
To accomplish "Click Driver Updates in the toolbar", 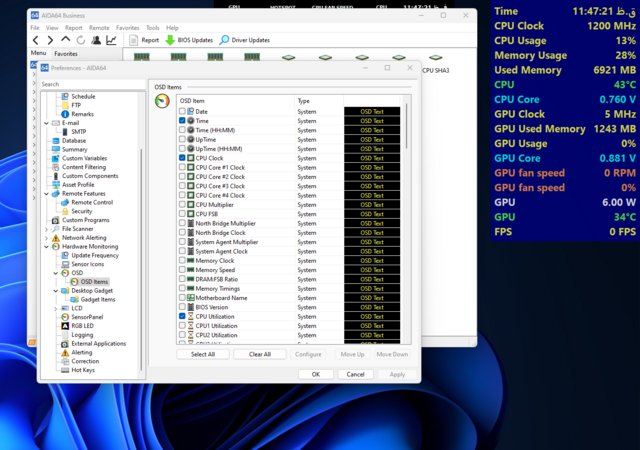I will (x=244, y=40).
